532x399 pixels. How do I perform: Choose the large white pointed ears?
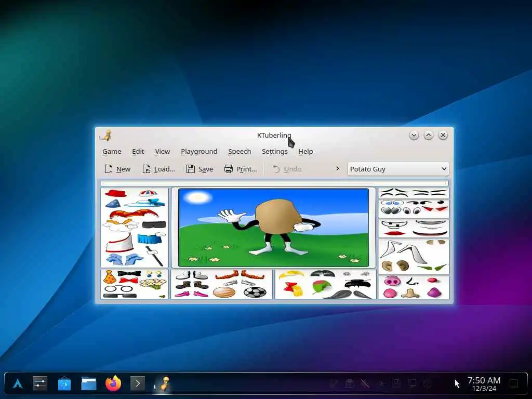(x=403, y=252)
